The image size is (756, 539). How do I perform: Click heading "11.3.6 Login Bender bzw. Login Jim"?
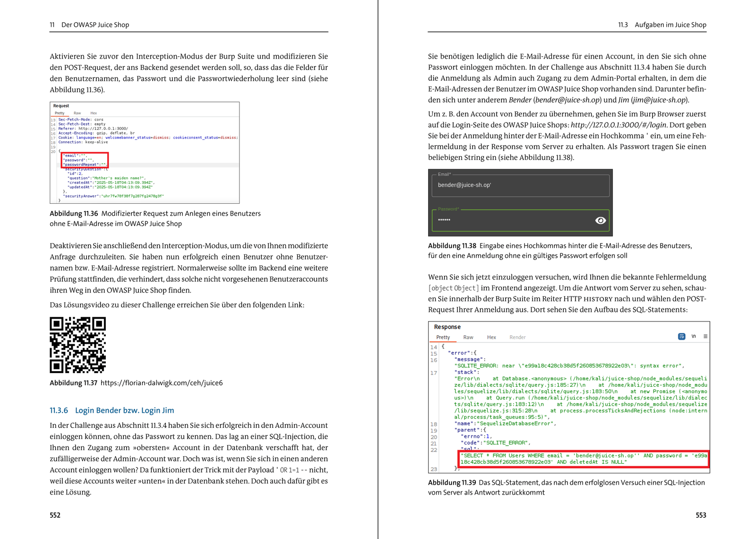pyautogui.click(x=112, y=410)
